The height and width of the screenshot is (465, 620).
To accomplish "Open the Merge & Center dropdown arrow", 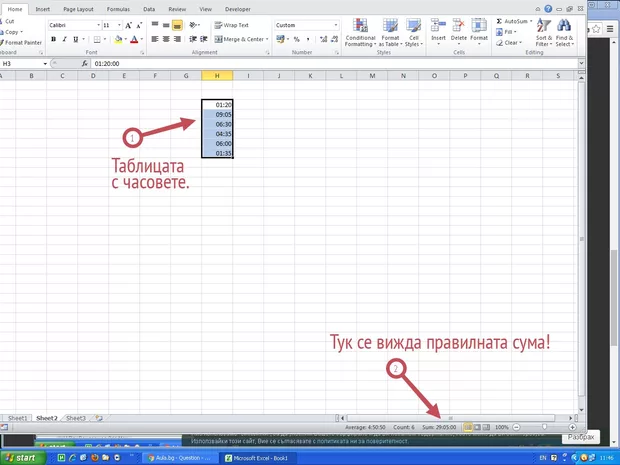I will click(267, 39).
